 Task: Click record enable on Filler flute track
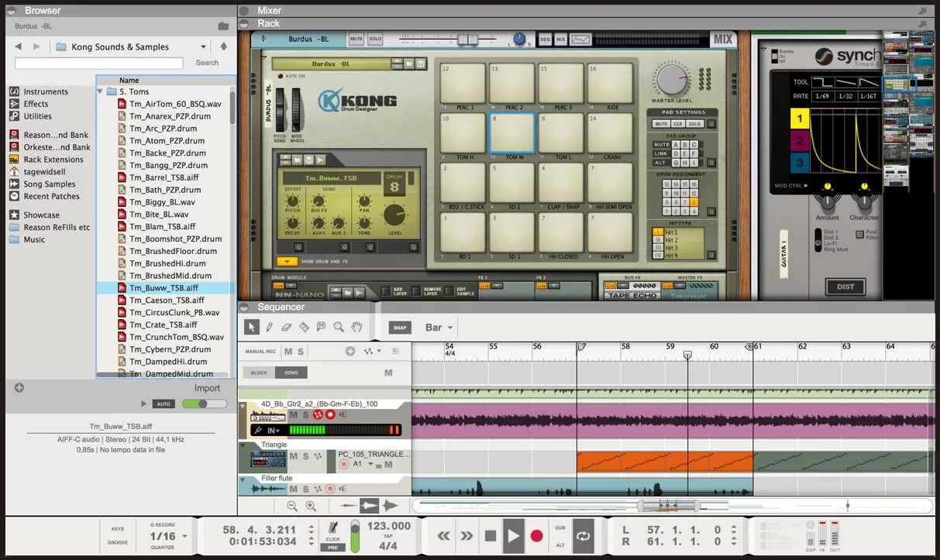coord(330,489)
